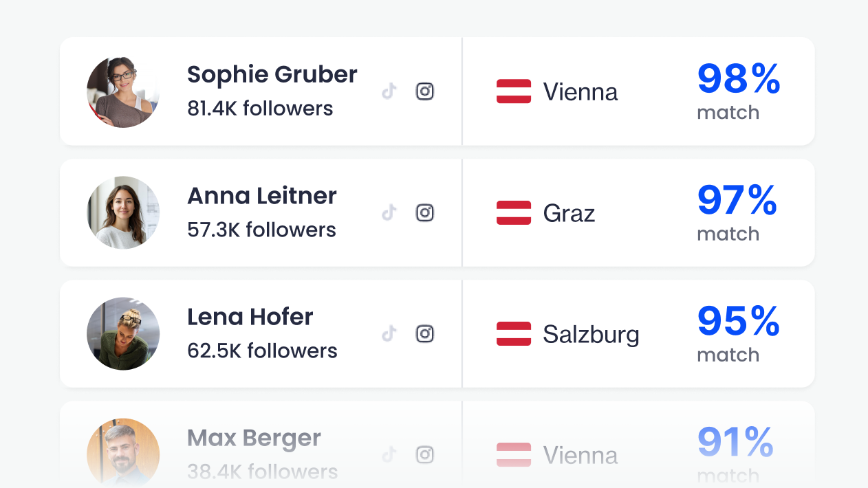Open Max Berger's TikTok icon
Image resolution: width=868 pixels, height=488 pixels.
(390, 454)
